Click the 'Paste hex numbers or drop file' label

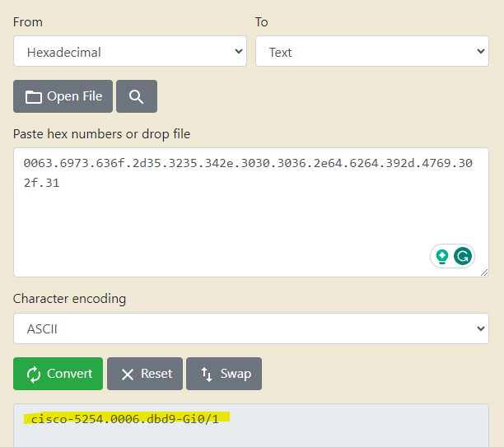[101, 134]
